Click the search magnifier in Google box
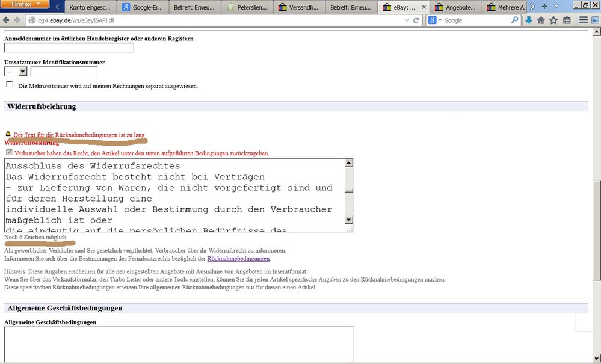The width and height of the screenshot is (601, 364). click(514, 20)
